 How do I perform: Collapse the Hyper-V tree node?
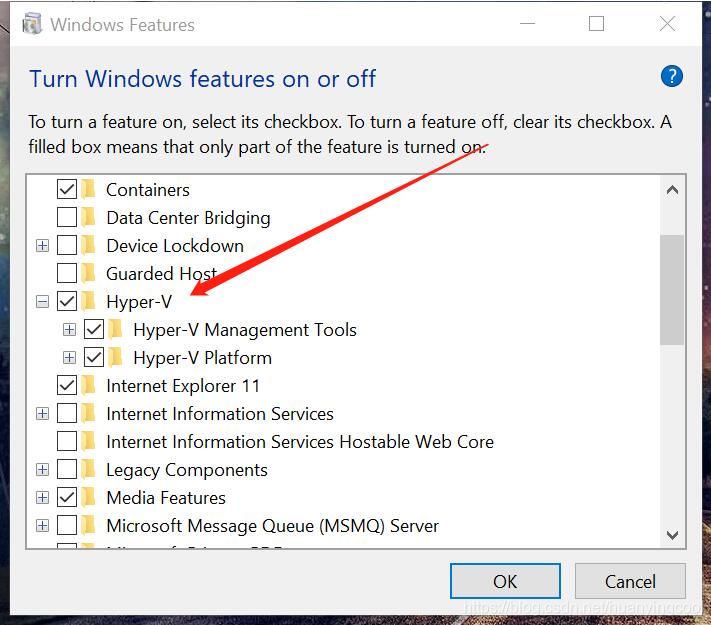42,301
